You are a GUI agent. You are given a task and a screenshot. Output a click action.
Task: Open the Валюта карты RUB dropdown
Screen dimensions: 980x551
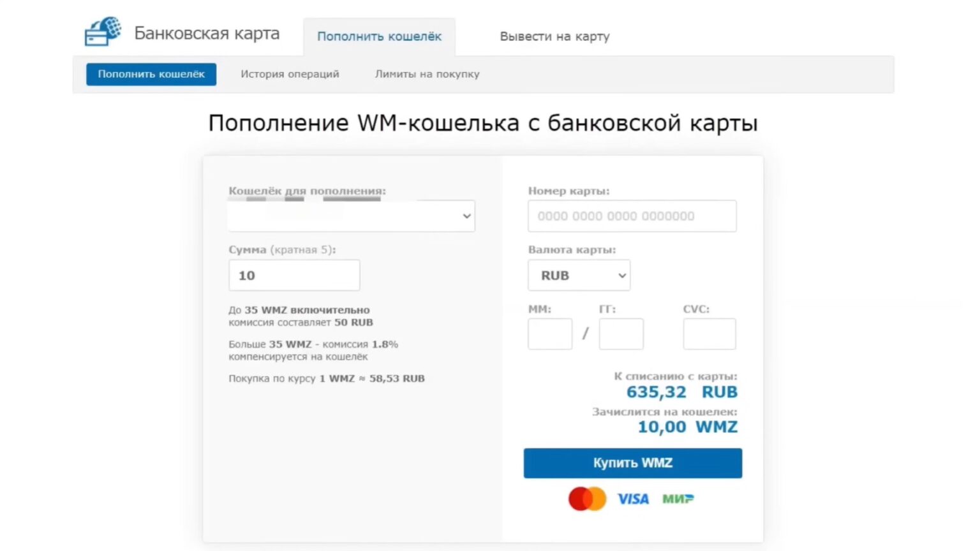click(x=579, y=275)
